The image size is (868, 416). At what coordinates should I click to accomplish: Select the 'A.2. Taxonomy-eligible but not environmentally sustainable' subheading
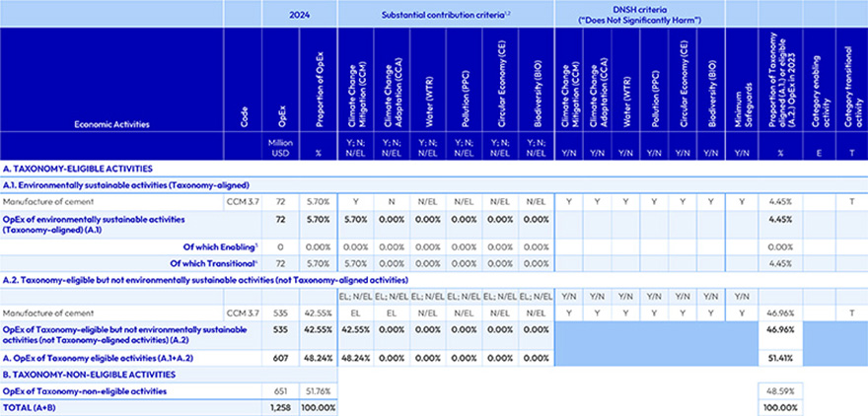[x=179, y=280]
